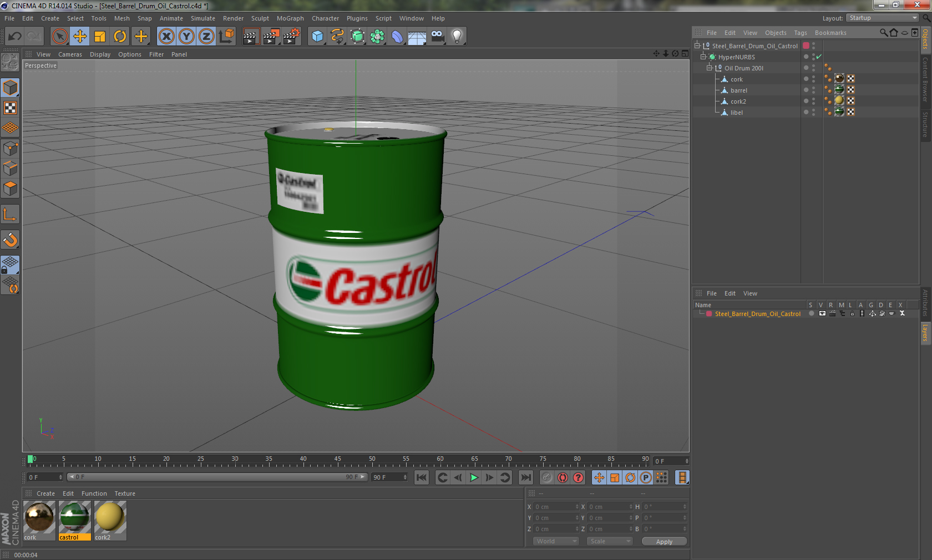The height and width of the screenshot is (560, 932).
Task: Add a Cube primitive object
Action: 317,37
